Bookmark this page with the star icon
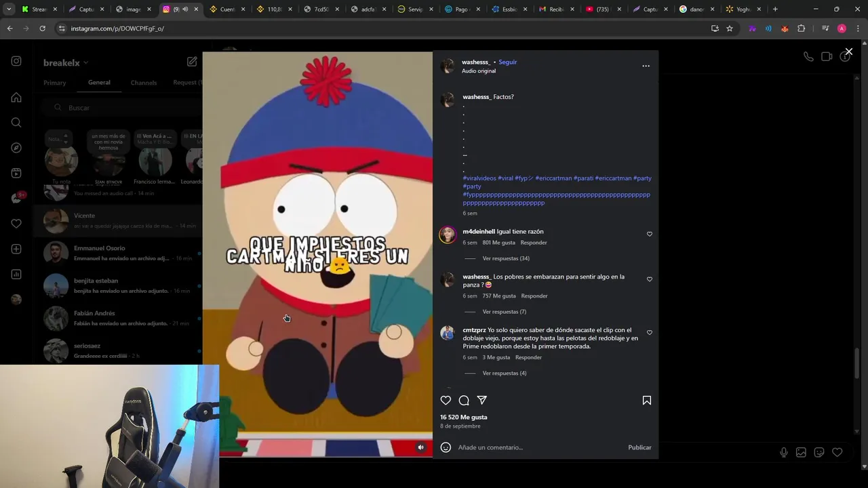Screen dimensions: 868x488 tap(730, 28)
